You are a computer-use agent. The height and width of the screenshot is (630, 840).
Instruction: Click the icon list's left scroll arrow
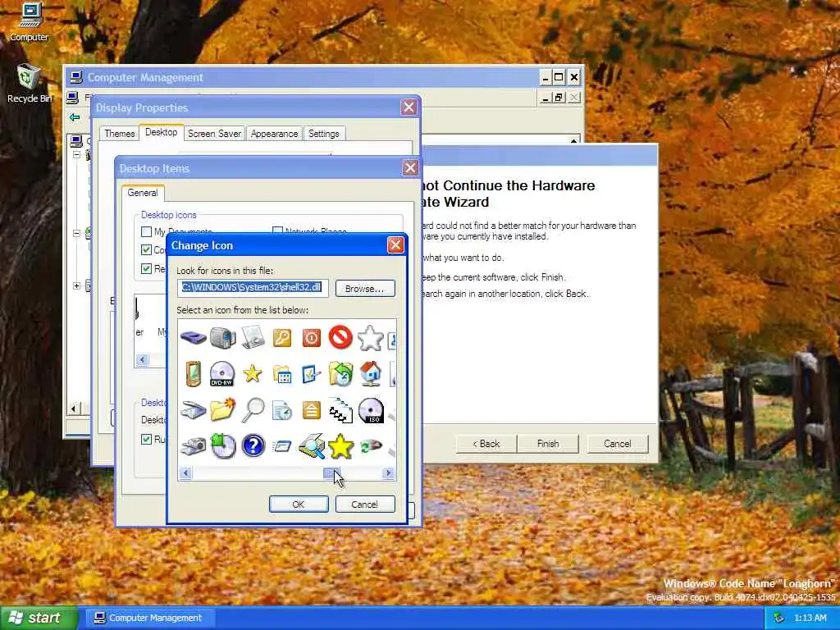pos(185,473)
